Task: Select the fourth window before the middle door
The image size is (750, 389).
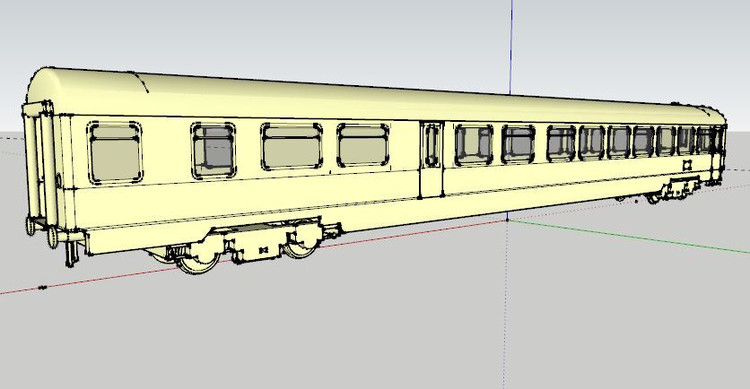Action: pyautogui.click(x=363, y=145)
